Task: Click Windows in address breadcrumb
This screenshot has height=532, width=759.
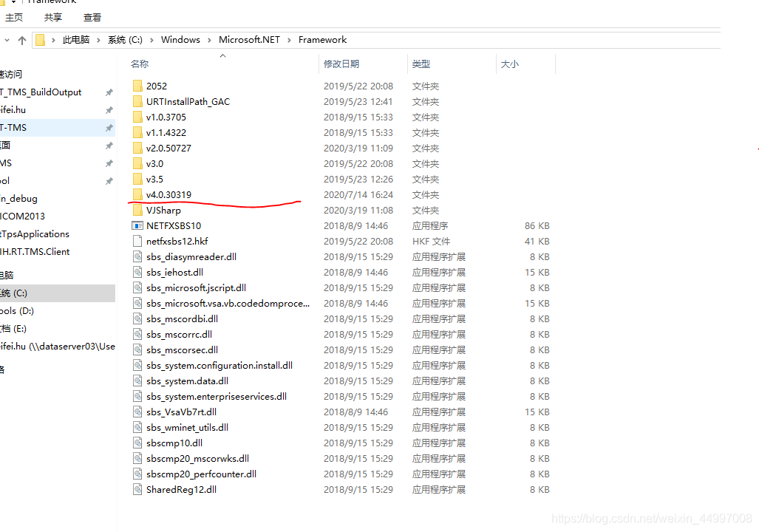Action: 180,40
